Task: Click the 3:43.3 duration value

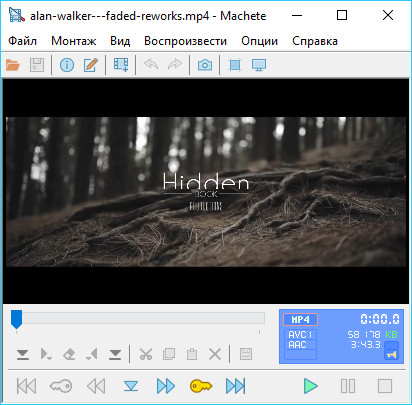Action: [365, 344]
